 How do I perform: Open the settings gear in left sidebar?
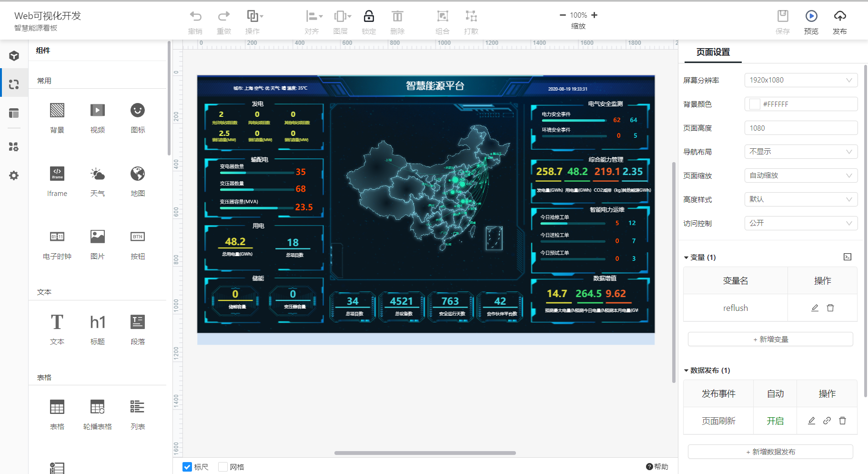coord(14,175)
